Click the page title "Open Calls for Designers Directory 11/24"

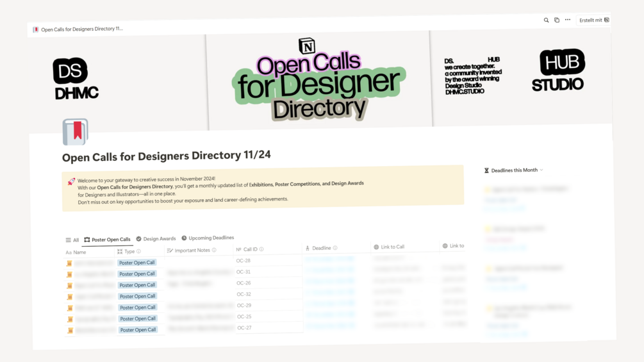tap(167, 156)
